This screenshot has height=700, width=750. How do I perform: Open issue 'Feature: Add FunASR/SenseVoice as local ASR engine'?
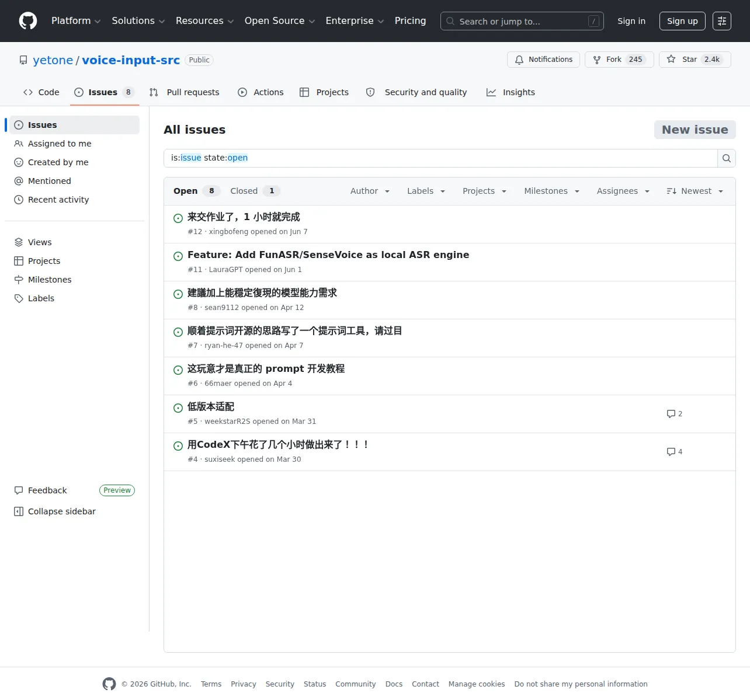(x=328, y=255)
